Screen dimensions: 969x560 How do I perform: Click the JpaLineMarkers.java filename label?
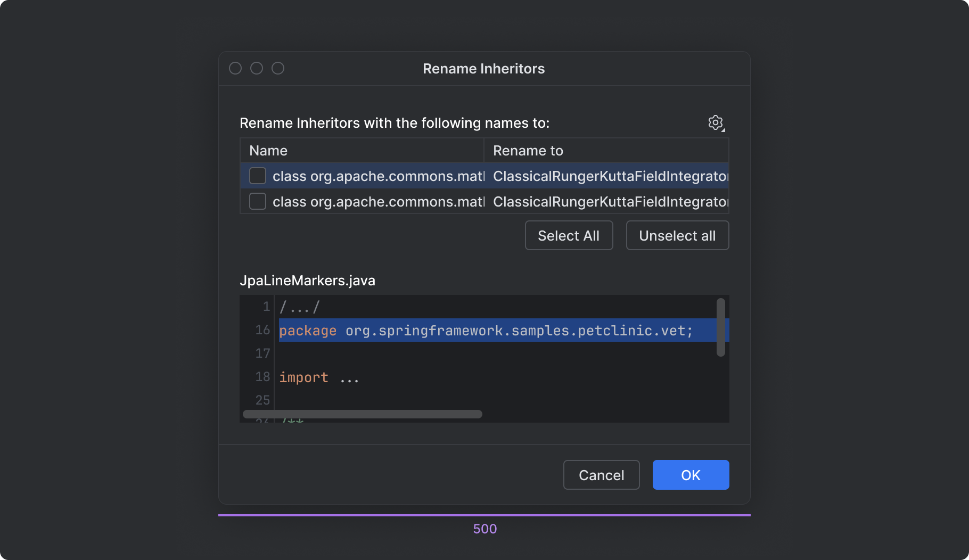(308, 280)
